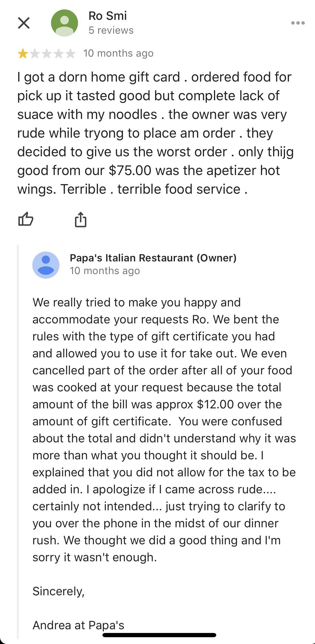Tap Papa's Italian Restaurant (Owner) name
The image size is (315, 644).
(x=153, y=258)
